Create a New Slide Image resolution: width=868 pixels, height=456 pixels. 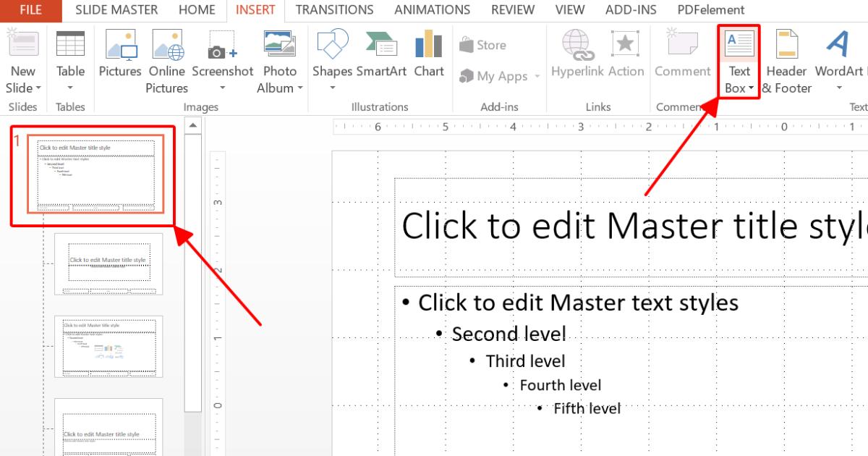[x=22, y=51]
